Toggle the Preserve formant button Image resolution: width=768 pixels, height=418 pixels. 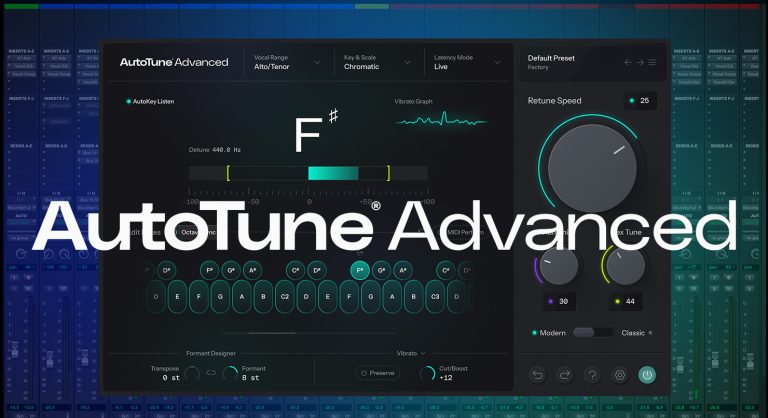[x=377, y=373]
